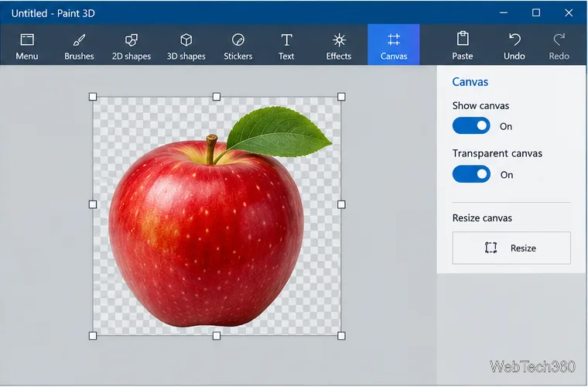The width and height of the screenshot is (588, 387).
Task: Click the Redo button
Action: (x=559, y=46)
